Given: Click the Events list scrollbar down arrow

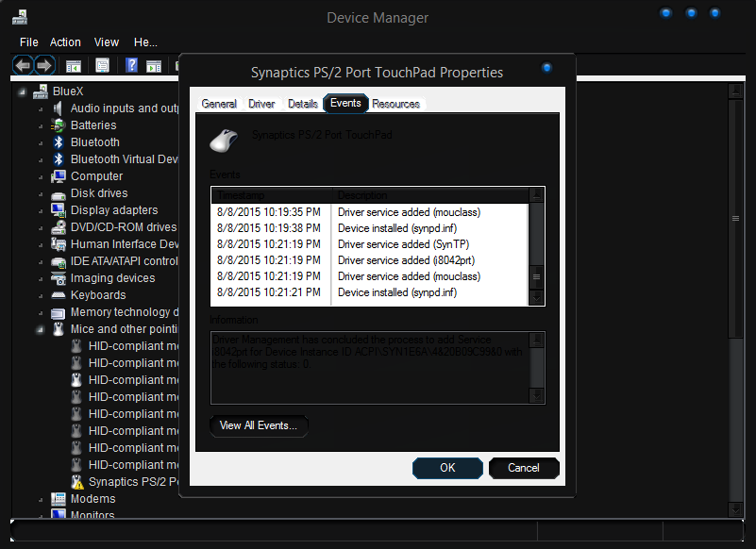Looking at the screenshot, I should coord(536,296).
